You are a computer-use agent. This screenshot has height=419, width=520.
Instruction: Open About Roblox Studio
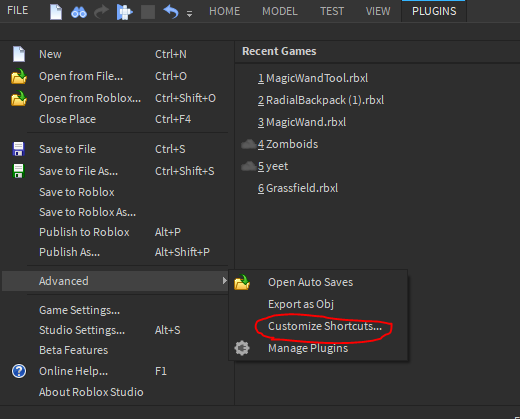pos(115,392)
